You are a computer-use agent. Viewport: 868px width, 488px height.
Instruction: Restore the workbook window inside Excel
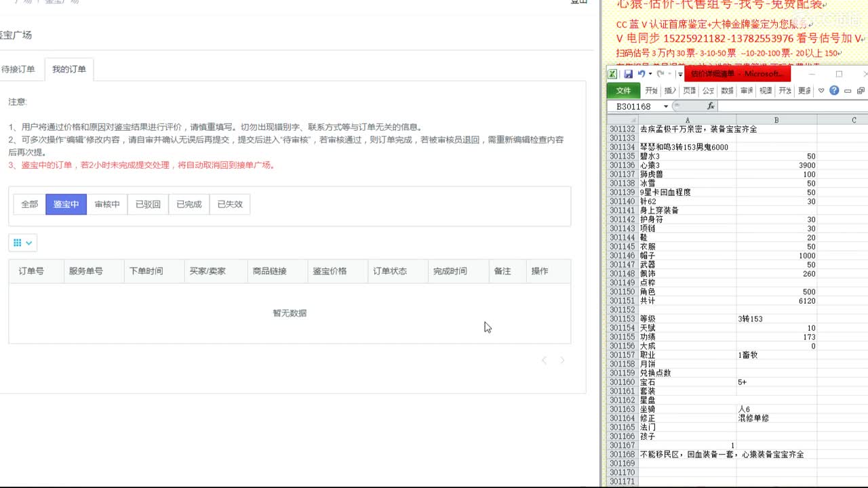(x=861, y=91)
